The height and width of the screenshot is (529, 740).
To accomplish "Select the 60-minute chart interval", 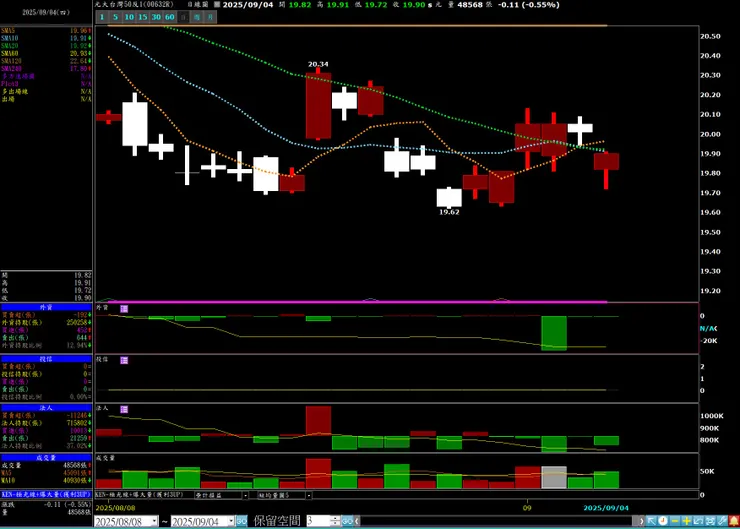I will (x=170, y=17).
